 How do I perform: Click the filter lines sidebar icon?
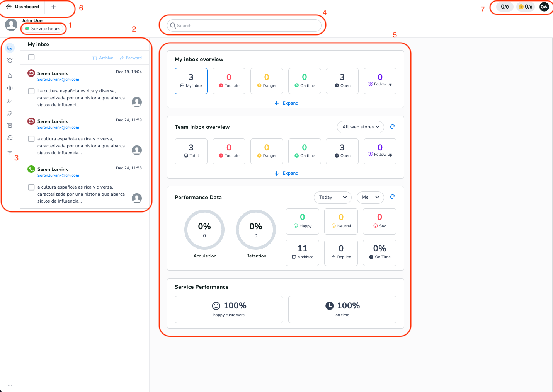click(x=10, y=153)
